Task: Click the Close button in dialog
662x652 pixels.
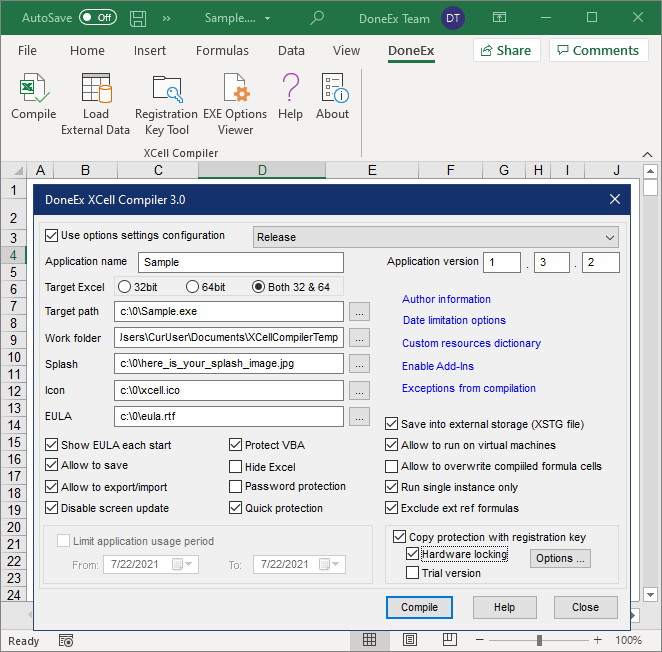Action: pyautogui.click(x=586, y=607)
